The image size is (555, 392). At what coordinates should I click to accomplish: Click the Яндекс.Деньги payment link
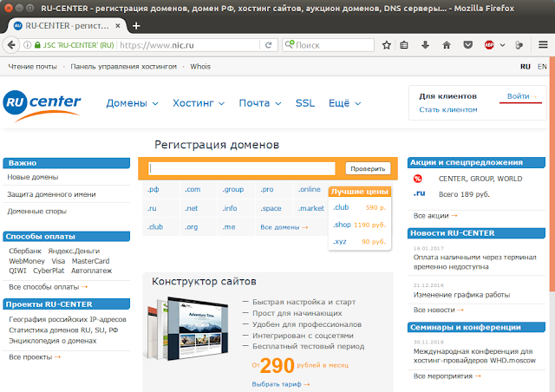74,251
